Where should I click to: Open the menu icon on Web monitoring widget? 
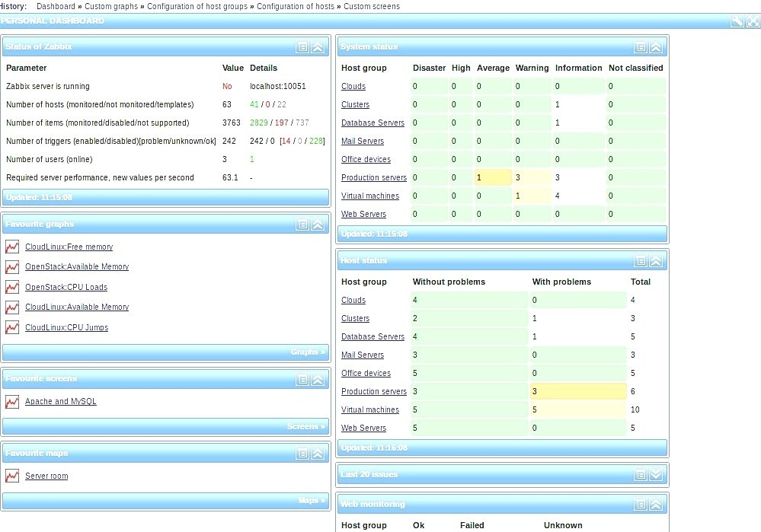pyautogui.click(x=641, y=503)
